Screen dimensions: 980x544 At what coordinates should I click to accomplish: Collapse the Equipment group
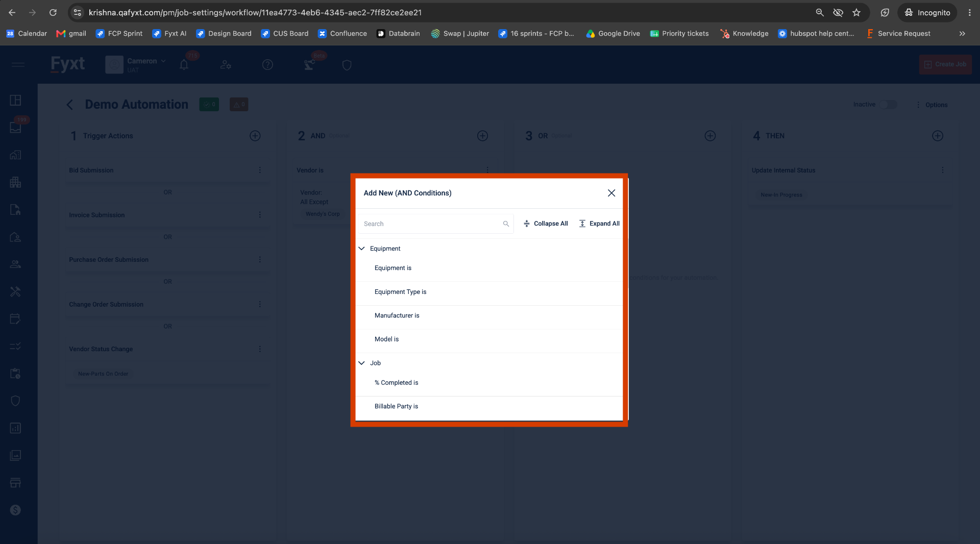click(362, 249)
